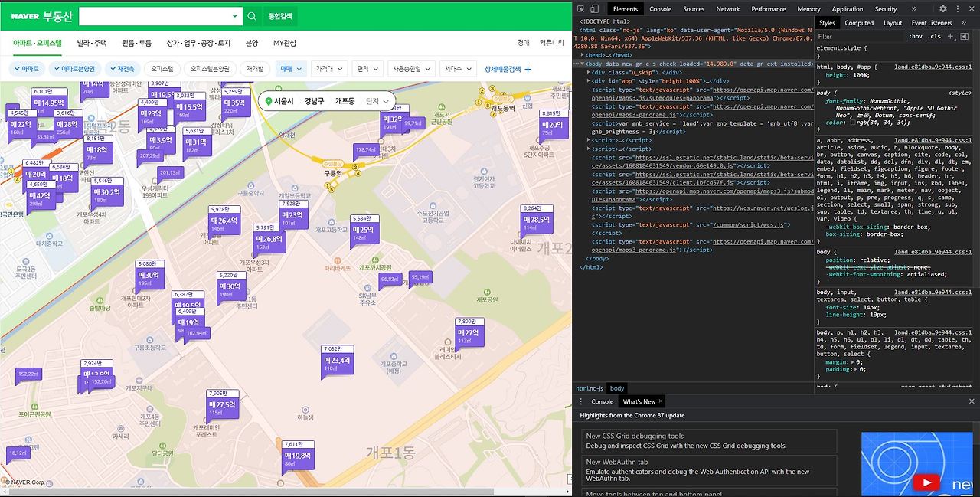The width and height of the screenshot is (980, 497).
Task: Open the 커뮤니티 link
Action: pyautogui.click(x=551, y=43)
